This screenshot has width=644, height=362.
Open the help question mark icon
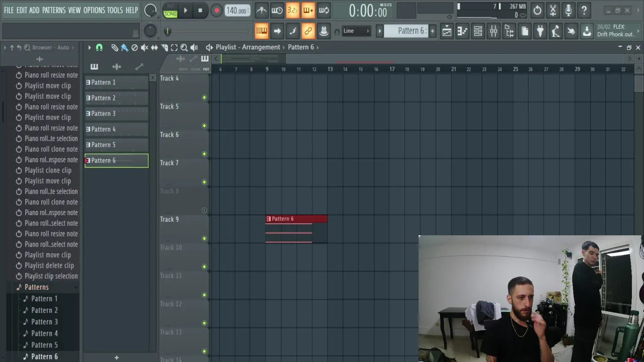click(584, 10)
